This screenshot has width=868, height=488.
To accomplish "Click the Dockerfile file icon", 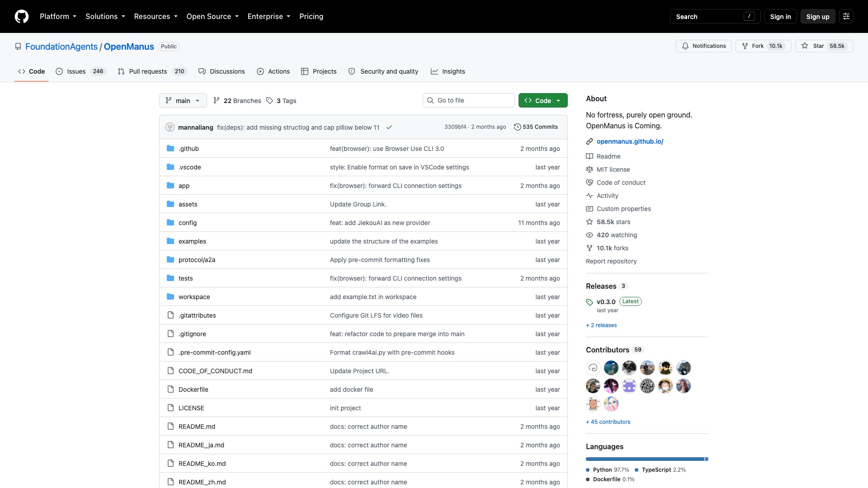I will [170, 389].
